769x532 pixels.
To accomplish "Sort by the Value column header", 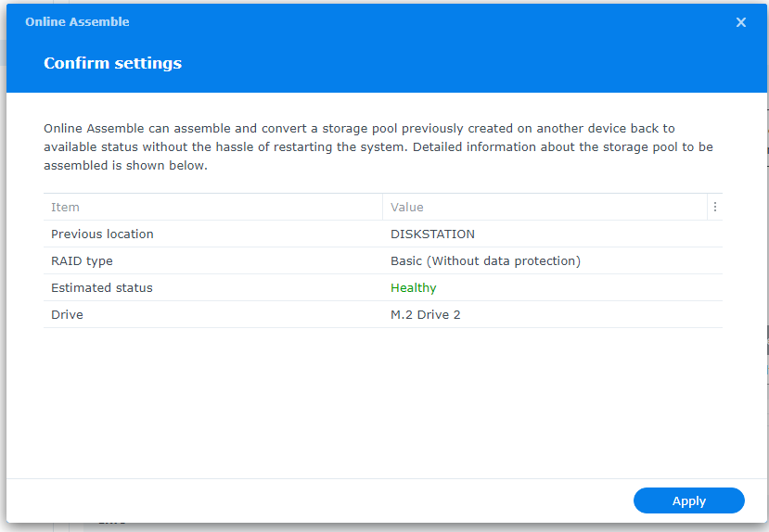I will [407, 208].
